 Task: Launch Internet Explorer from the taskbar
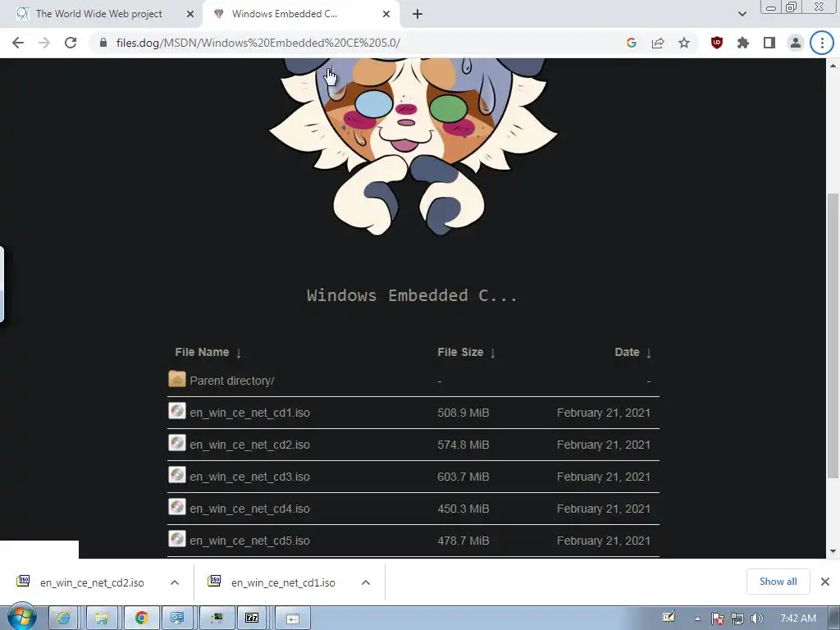coord(63,619)
